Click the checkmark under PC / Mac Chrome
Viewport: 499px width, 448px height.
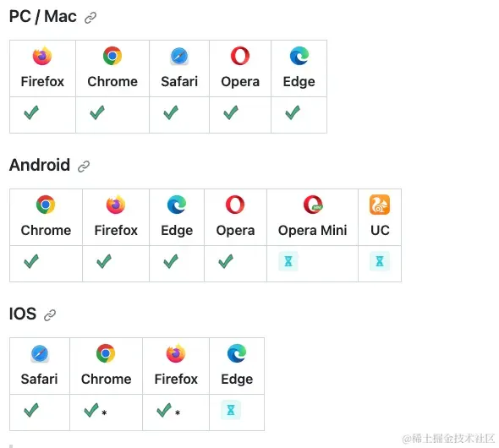pos(97,112)
